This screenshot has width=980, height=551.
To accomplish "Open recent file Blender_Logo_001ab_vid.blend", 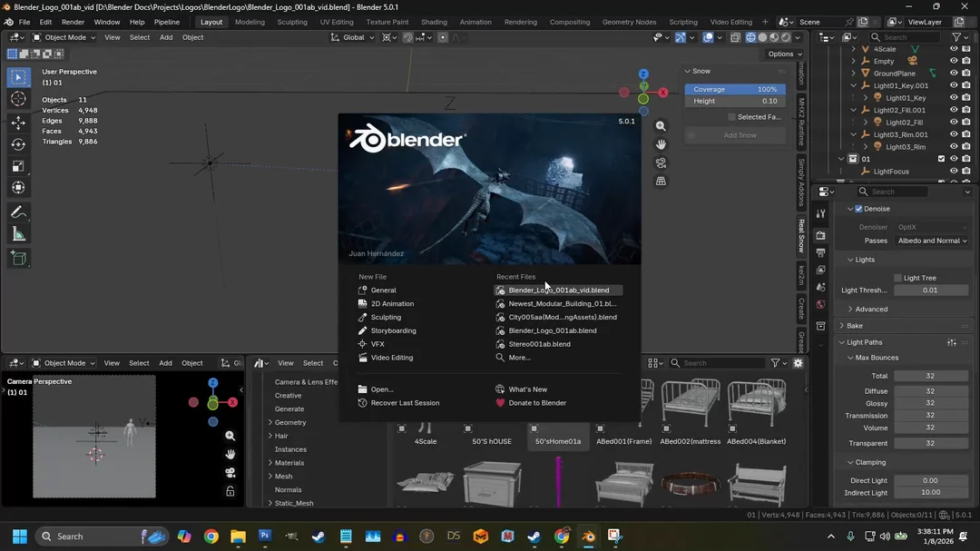I will tap(558, 290).
